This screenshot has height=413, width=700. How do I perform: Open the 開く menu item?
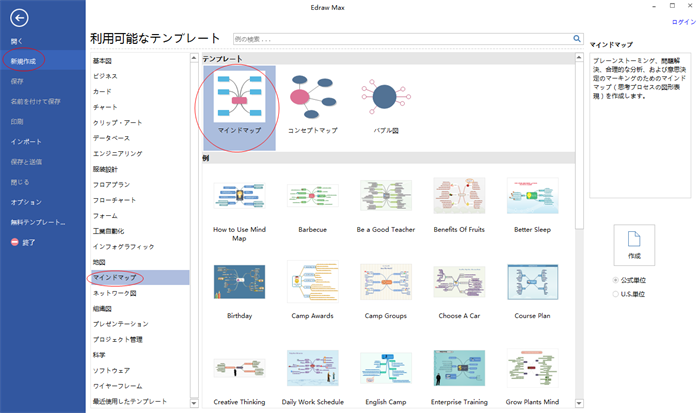pos(17,41)
